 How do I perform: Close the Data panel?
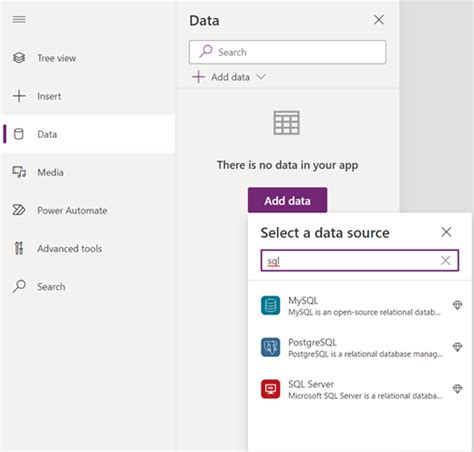(x=379, y=20)
